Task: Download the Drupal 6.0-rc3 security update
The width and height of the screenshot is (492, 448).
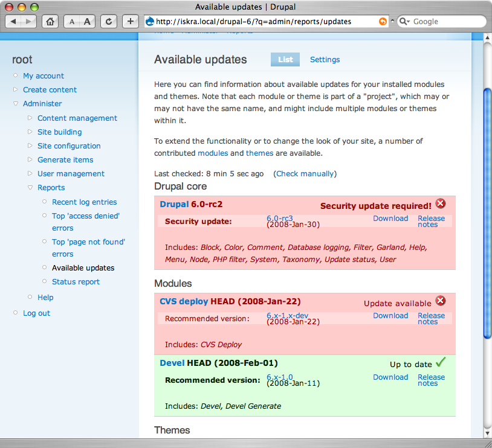Action: click(x=390, y=219)
